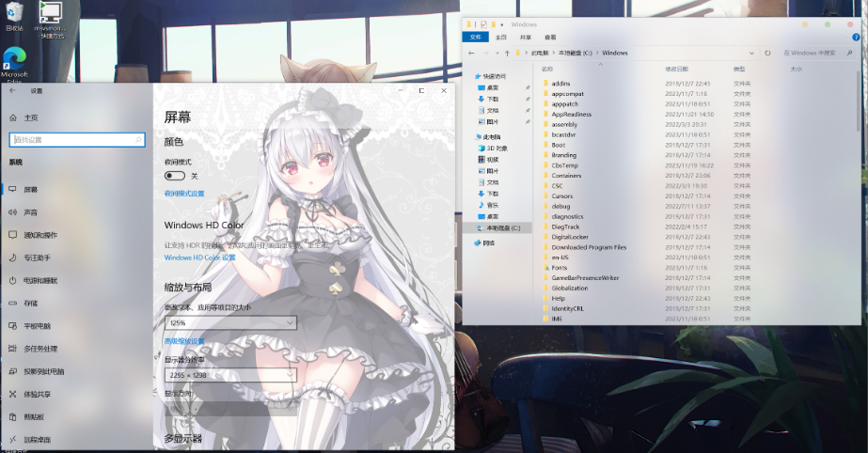
Task: Click the Windows HD Color settings link
Action: 199,257
